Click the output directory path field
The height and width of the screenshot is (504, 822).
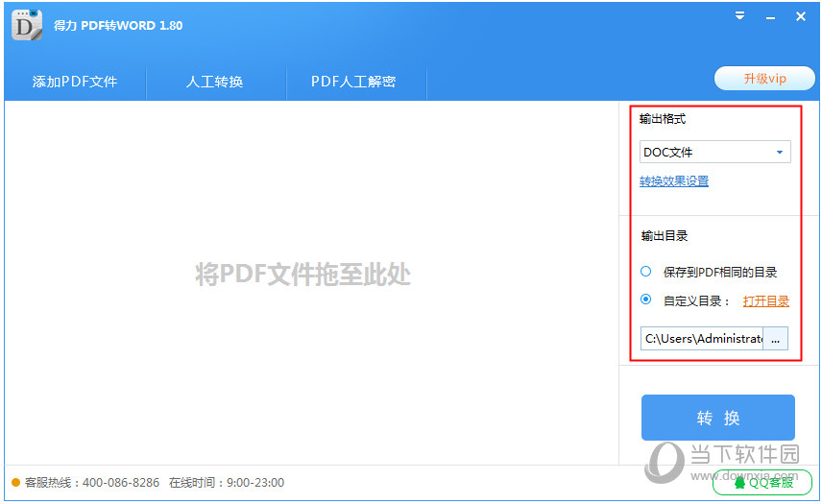(x=702, y=339)
